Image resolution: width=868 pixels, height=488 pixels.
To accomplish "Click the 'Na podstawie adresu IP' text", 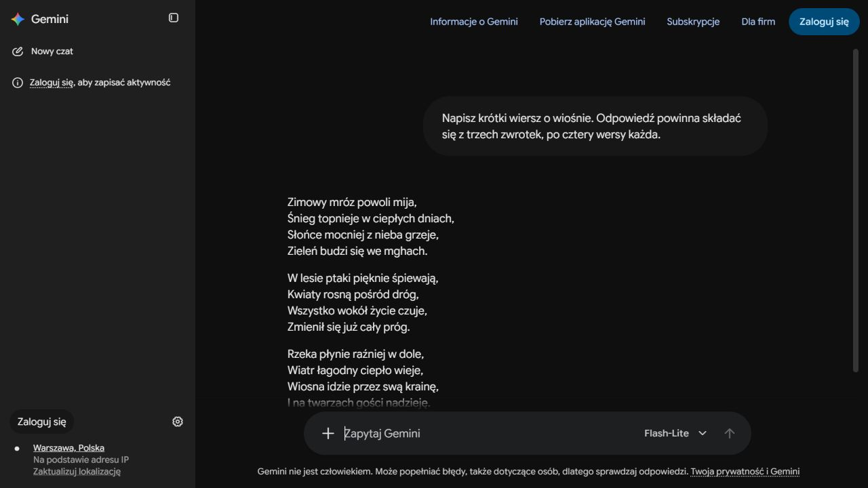I will (81, 460).
